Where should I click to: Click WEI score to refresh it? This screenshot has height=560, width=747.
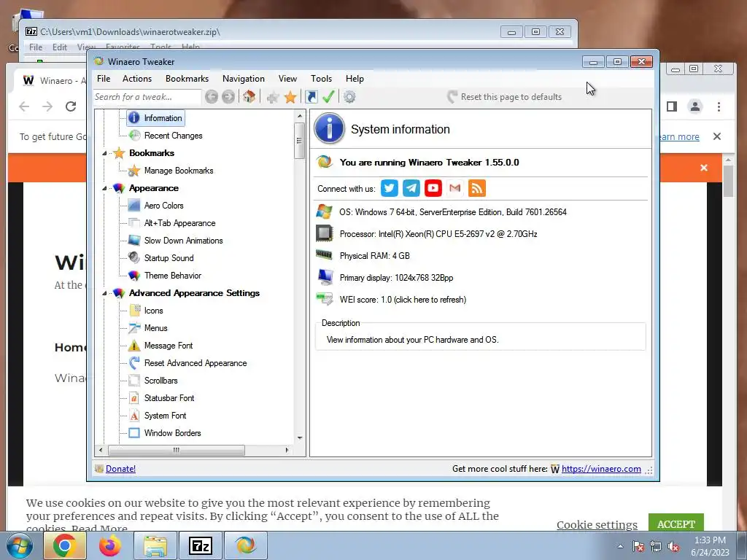[x=403, y=300]
